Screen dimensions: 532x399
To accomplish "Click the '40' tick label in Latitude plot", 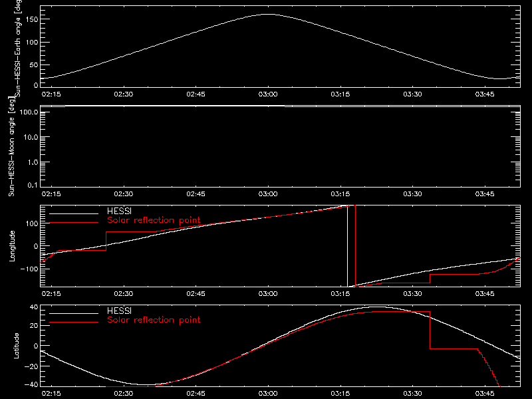I will coord(34,307).
